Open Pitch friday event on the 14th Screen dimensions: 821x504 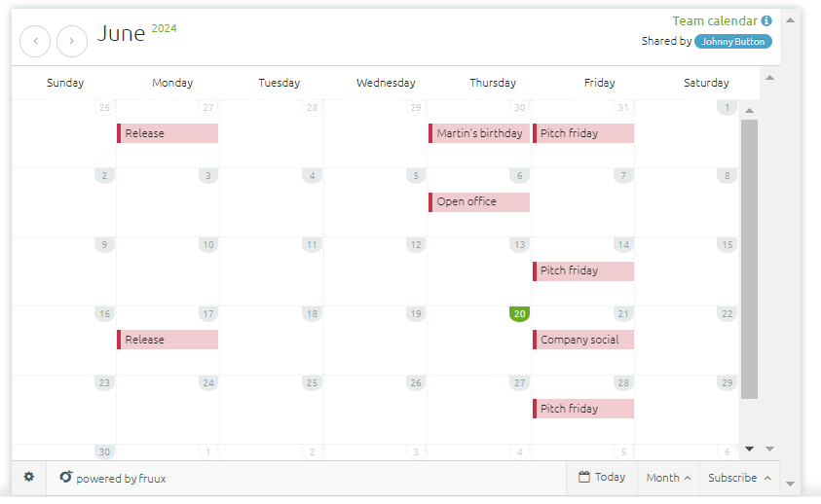(x=583, y=271)
